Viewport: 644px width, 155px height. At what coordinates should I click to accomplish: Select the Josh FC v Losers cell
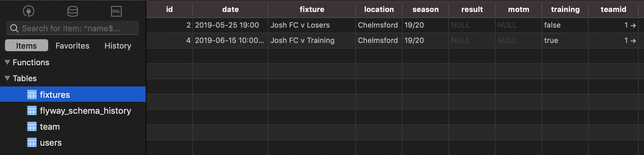pyautogui.click(x=300, y=25)
